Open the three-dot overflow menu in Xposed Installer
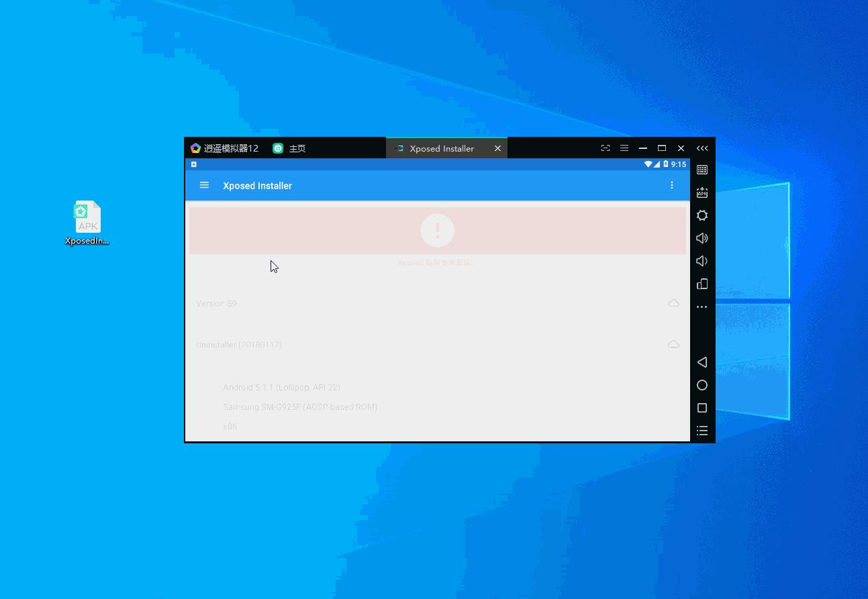Image resolution: width=868 pixels, height=599 pixels. point(671,185)
